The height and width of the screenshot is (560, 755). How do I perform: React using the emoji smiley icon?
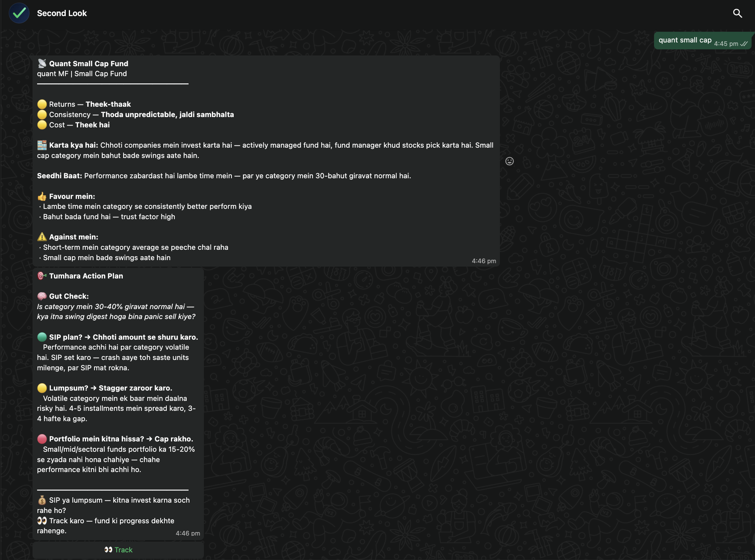click(x=509, y=161)
